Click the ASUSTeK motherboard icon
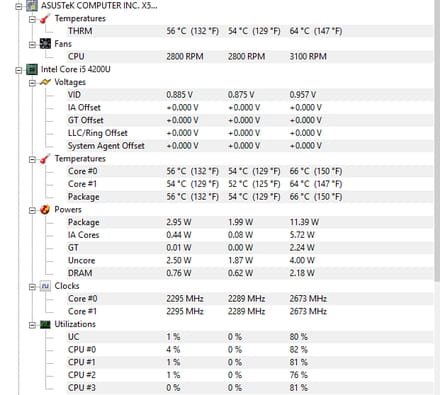 32,5
